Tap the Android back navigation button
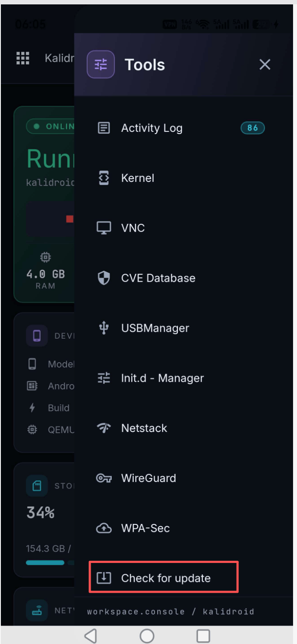This screenshot has width=297, height=644. (90, 635)
